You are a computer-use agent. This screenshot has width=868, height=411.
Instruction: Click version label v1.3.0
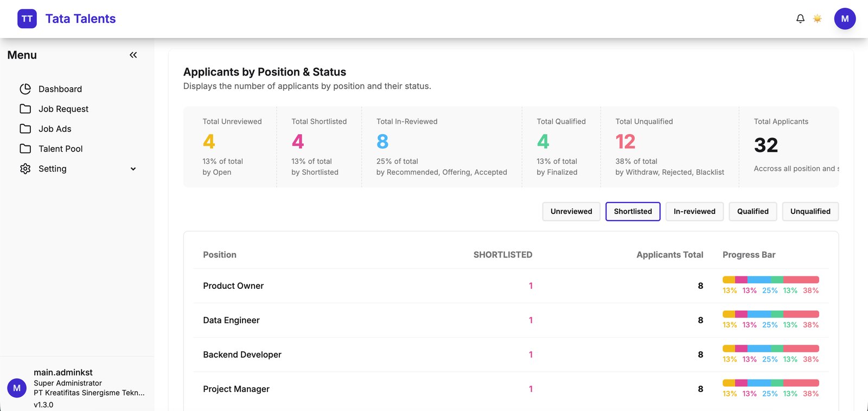click(43, 405)
